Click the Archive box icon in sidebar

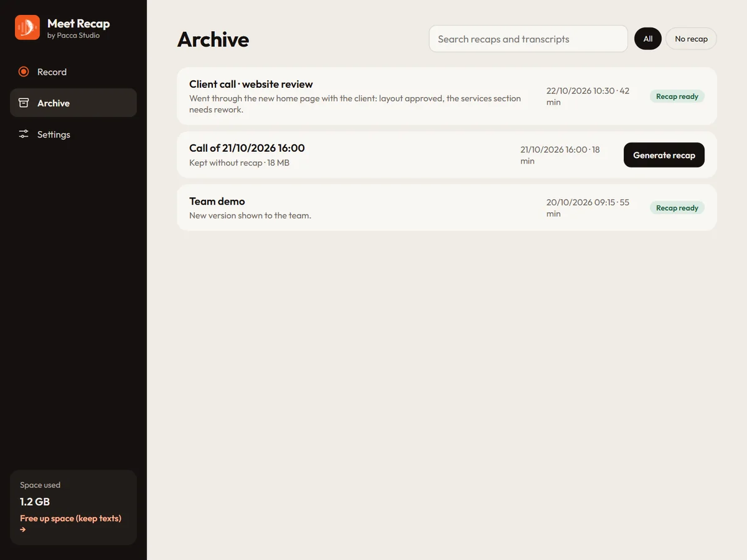pyautogui.click(x=24, y=103)
